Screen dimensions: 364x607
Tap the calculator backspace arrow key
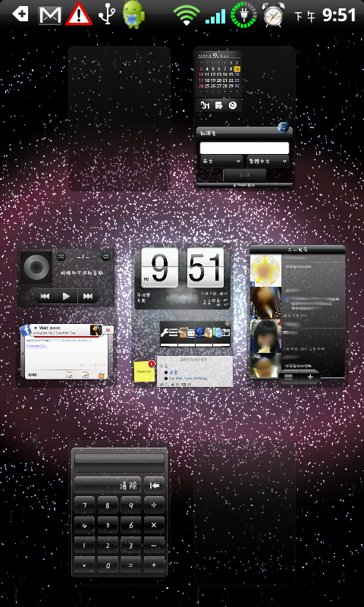point(154,486)
